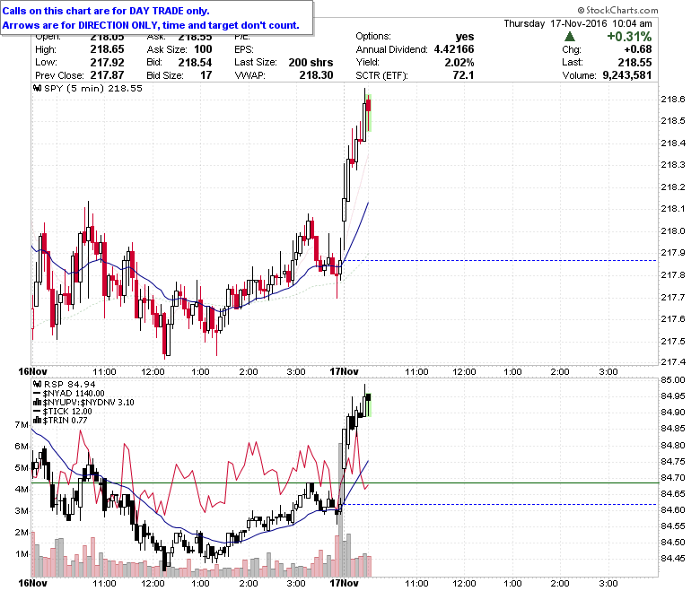
Task: Click the Bid Size value 17
Action: pos(206,75)
